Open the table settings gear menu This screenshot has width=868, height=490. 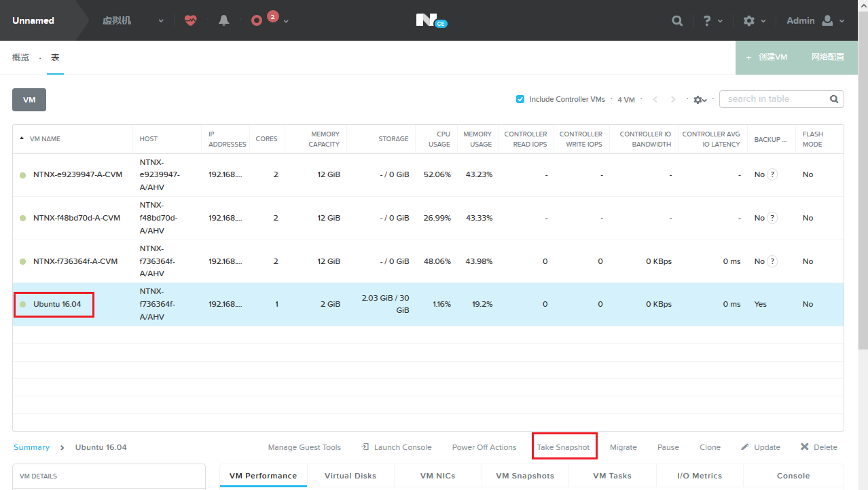(700, 100)
